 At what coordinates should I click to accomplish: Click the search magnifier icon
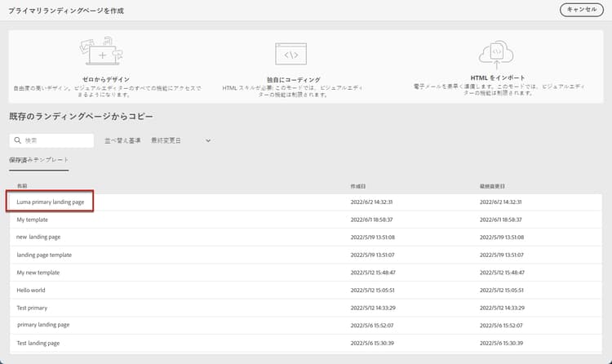[x=18, y=140]
